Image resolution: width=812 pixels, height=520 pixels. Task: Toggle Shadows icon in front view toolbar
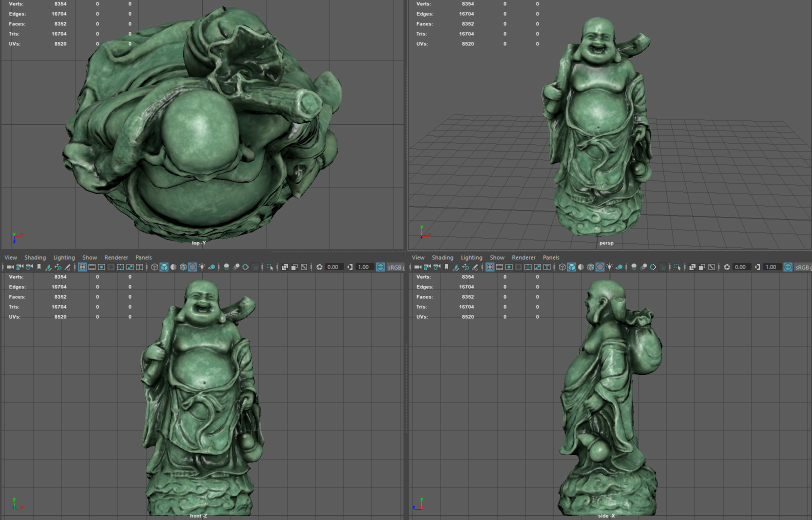pyautogui.click(x=212, y=267)
